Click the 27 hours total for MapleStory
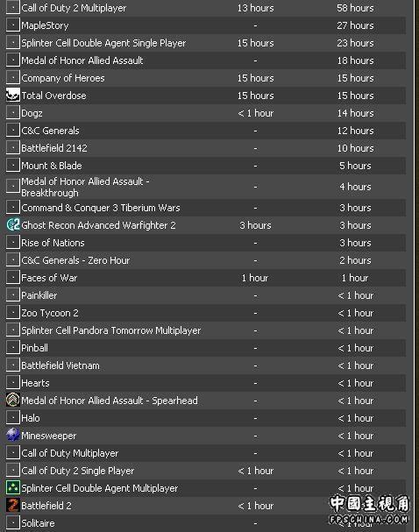Image resolution: width=419 pixels, height=532 pixels. (355, 25)
